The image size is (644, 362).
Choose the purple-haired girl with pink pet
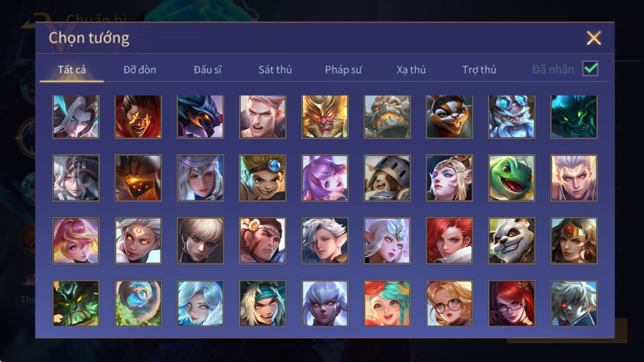click(x=325, y=178)
